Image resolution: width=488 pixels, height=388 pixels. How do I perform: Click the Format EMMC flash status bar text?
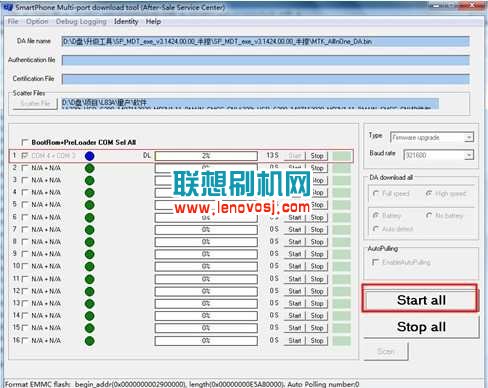[x=182, y=384]
